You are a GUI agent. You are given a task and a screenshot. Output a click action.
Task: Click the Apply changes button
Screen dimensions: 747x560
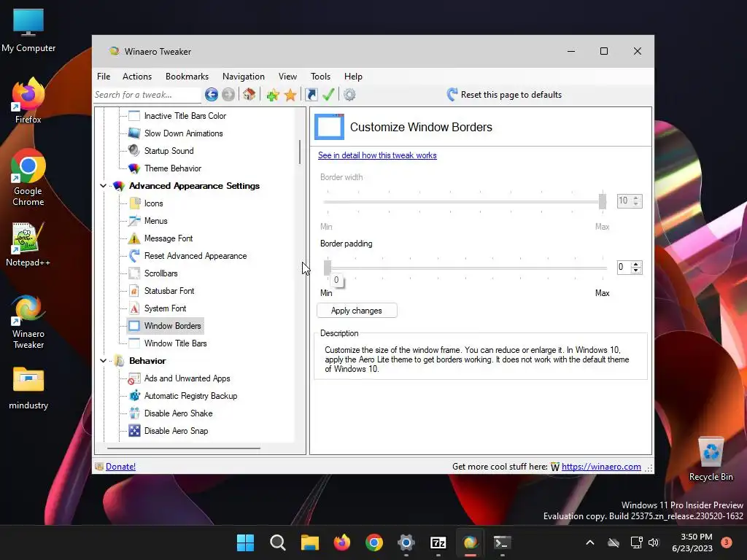[x=357, y=311]
